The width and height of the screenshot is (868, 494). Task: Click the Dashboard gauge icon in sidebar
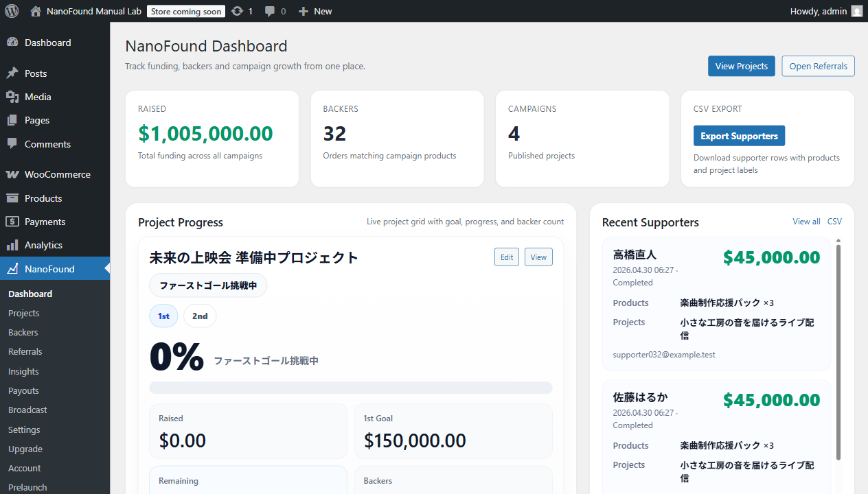pyautogui.click(x=12, y=43)
